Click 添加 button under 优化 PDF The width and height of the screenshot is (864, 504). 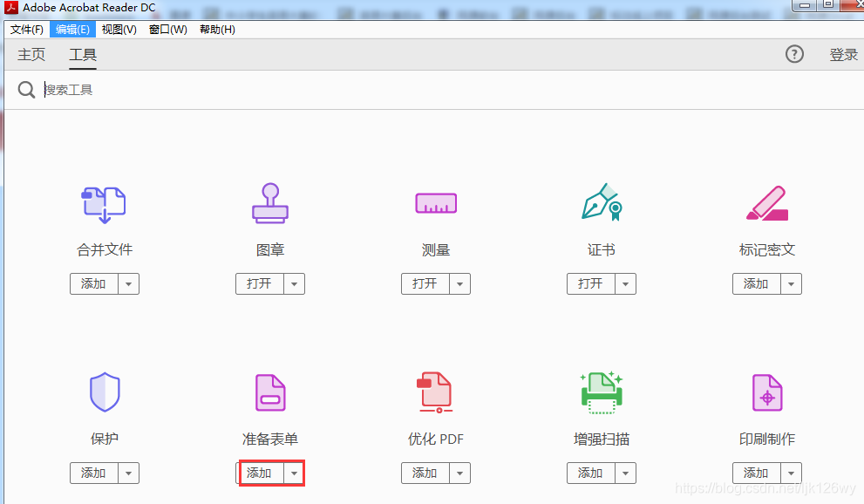pos(425,473)
